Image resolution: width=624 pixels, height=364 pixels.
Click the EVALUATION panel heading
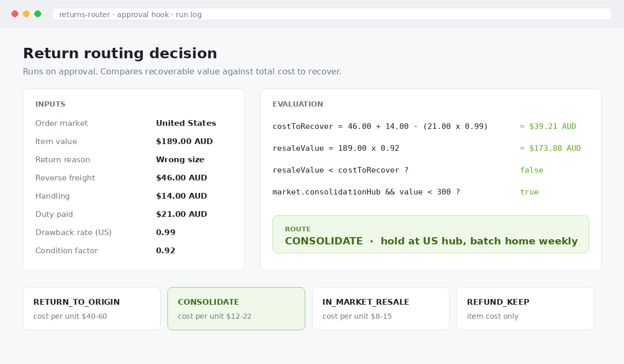(x=298, y=105)
